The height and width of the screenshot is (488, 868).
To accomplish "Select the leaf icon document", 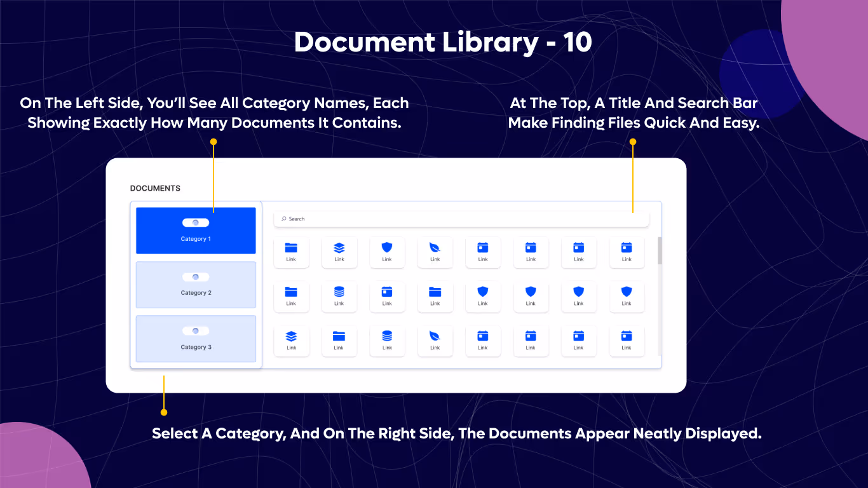I will pyautogui.click(x=435, y=248).
